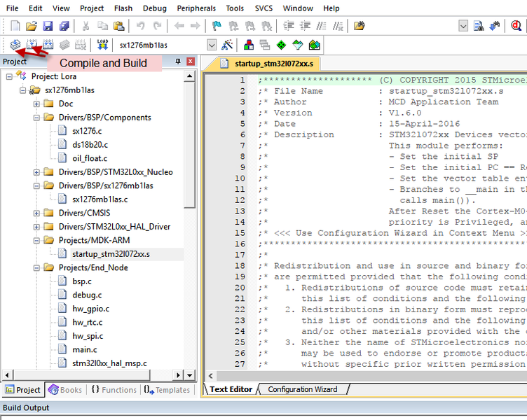Cut selection with the scissors icon
This screenshot has height=420, width=527.
(x=86, y=26)
